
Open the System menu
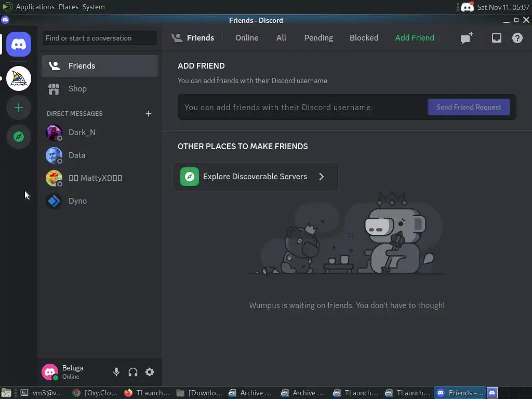94,7
